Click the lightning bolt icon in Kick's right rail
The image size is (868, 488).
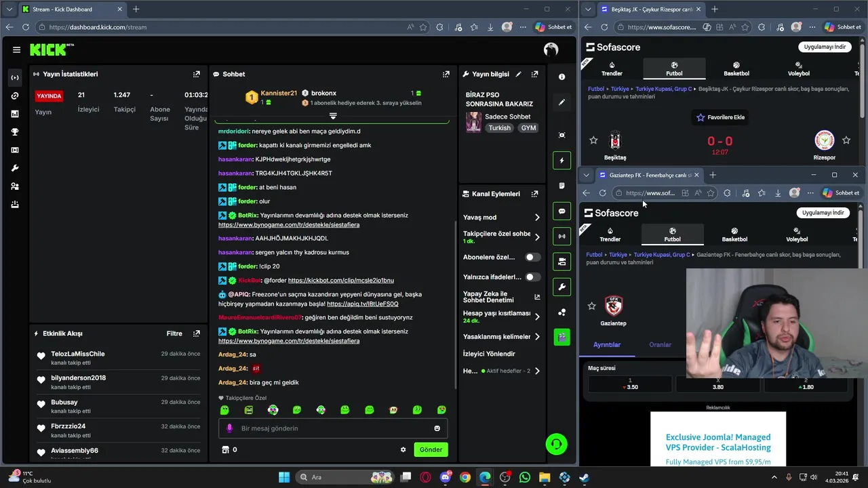561,161
